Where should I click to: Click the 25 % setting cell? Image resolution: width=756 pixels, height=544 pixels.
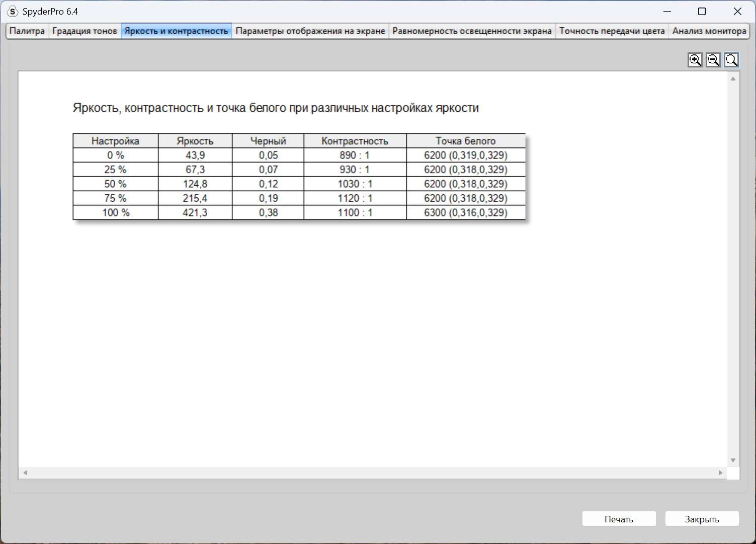click(116, 170)
